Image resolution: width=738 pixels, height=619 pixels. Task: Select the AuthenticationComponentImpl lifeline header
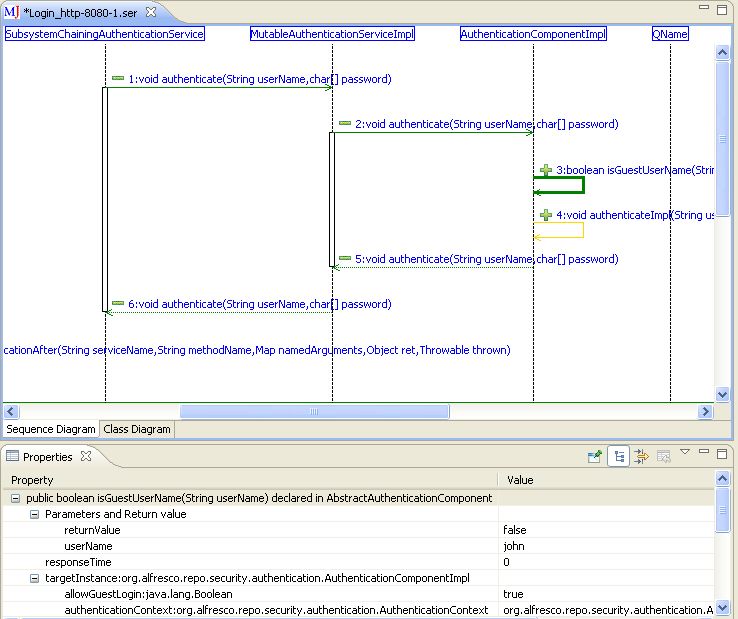pos(533,34)
